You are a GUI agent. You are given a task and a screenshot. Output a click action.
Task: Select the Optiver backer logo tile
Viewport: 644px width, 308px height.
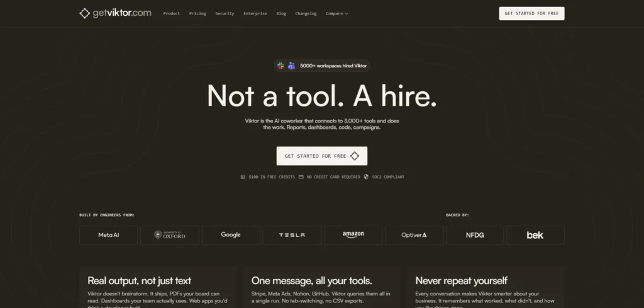414,235
